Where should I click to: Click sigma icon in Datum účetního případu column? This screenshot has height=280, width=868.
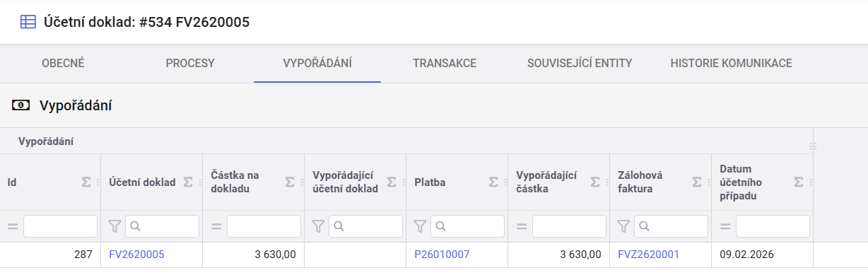tap(799, 182)
